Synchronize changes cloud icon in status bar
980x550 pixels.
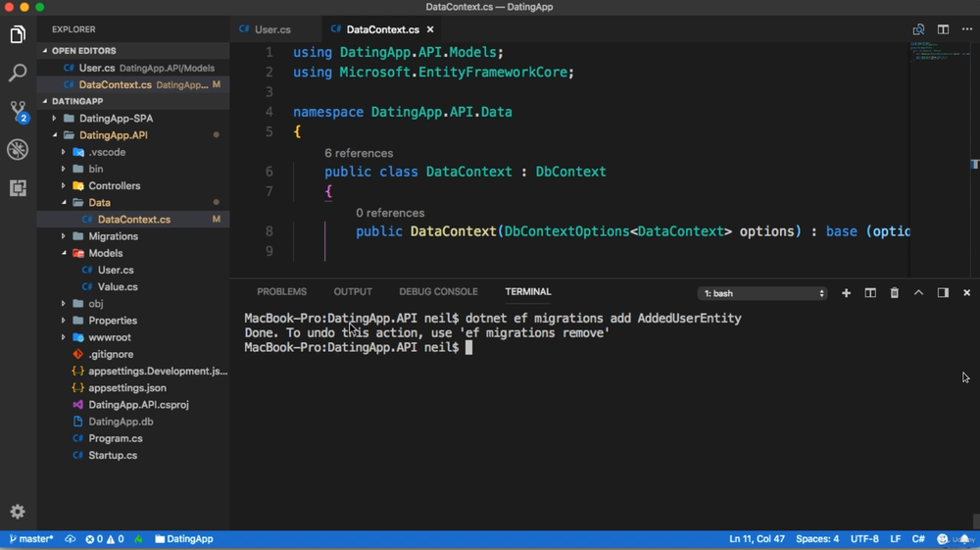[70, 539]
